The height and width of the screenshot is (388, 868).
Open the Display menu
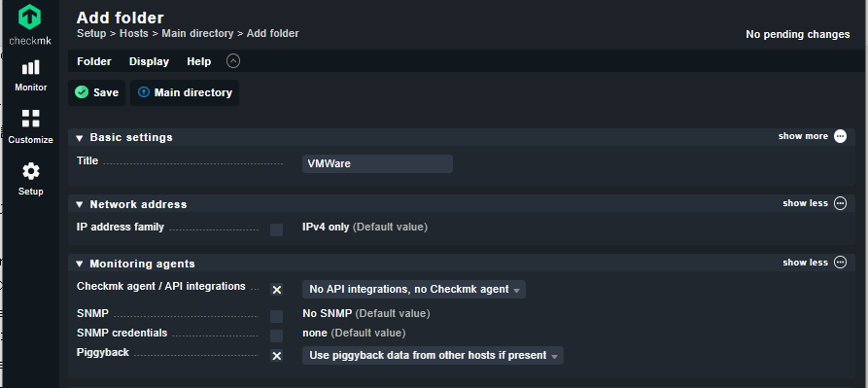click(x=149, y=61)
